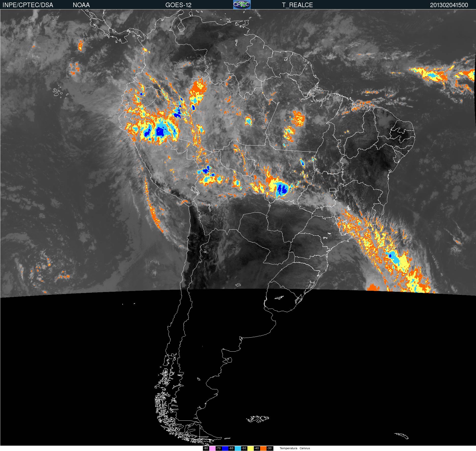
Task: Click the INPE/CPTEC/DSA header text
Action: 28,5
